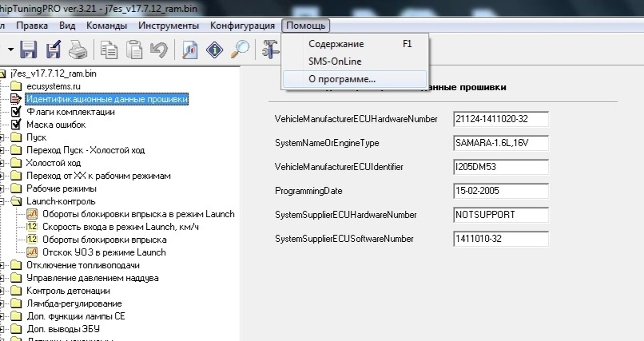
Task: Click the open folder icon of Launch-контроль
Action: 16,201
